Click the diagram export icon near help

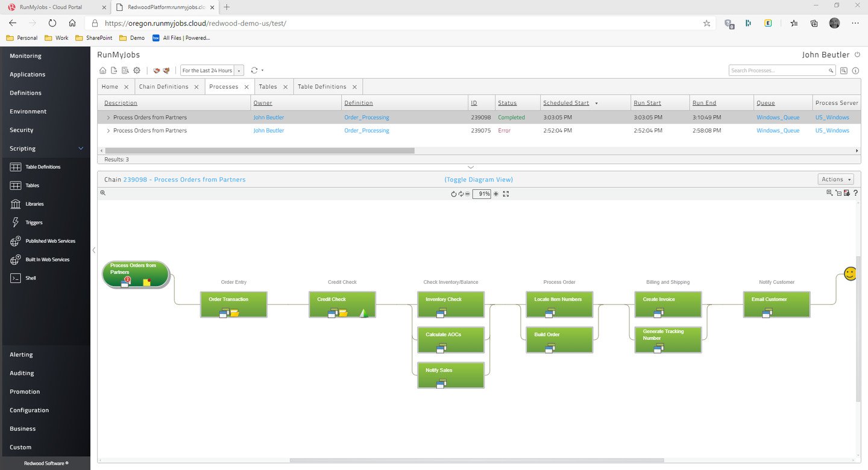(x=847, y=193)
